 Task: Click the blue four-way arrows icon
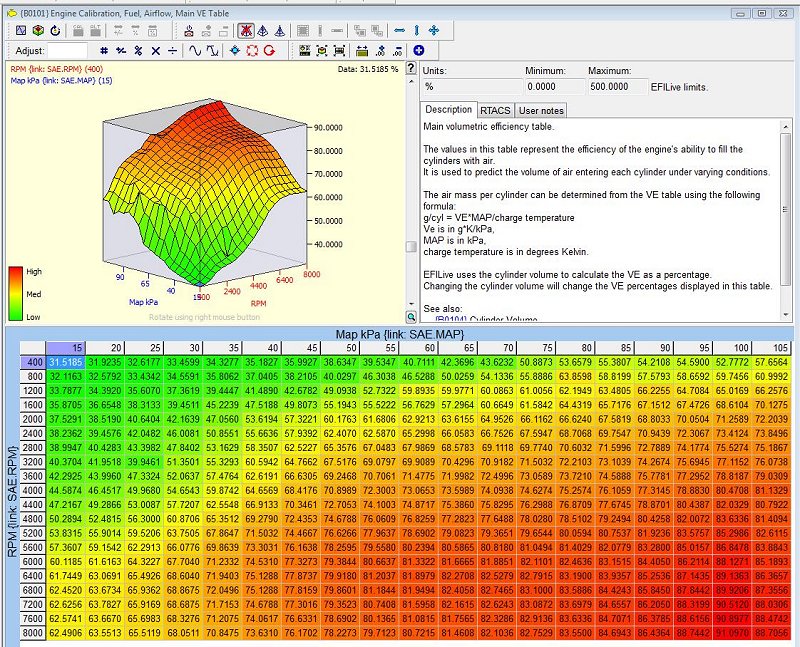pos(434,31)
